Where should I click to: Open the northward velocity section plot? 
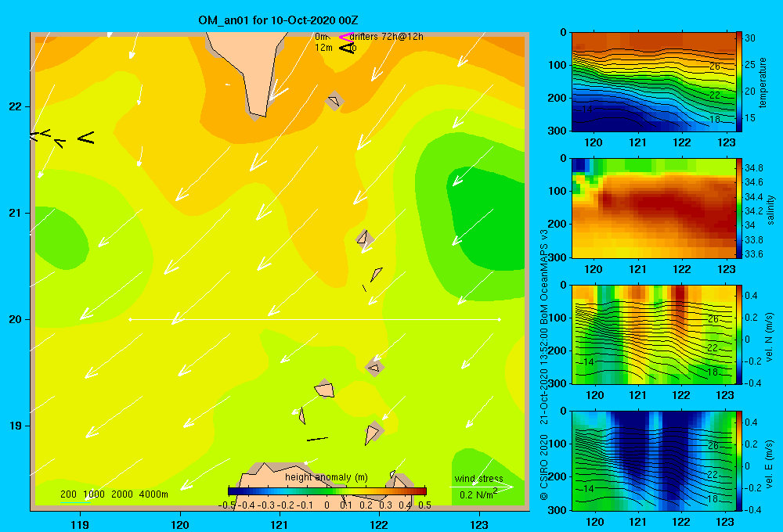[653, 334]
